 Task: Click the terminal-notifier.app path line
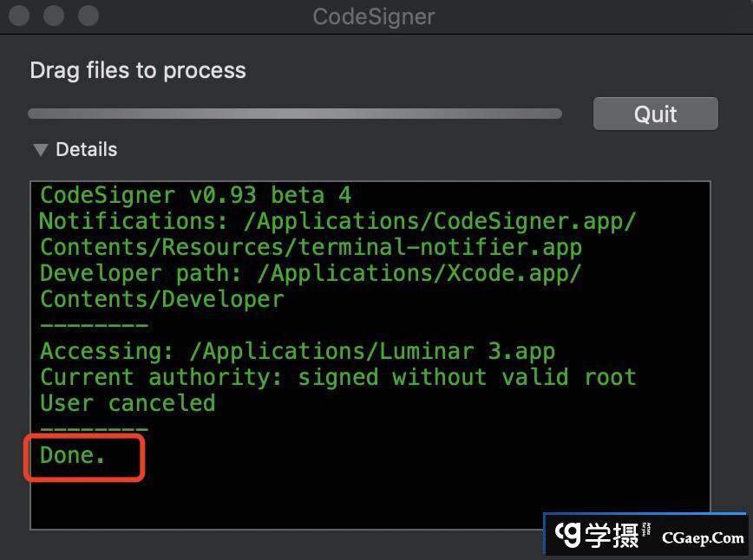tap(311, 247)
